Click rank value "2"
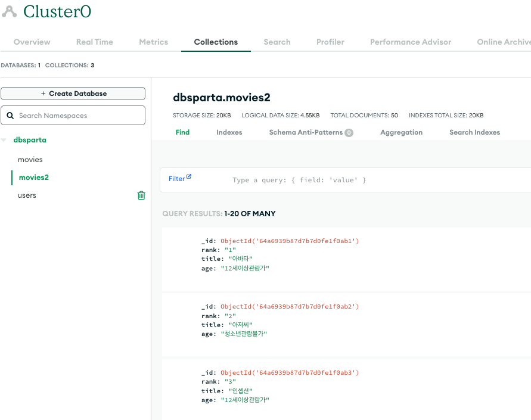Viewport: 531px width, 420px height. point(230,316)
